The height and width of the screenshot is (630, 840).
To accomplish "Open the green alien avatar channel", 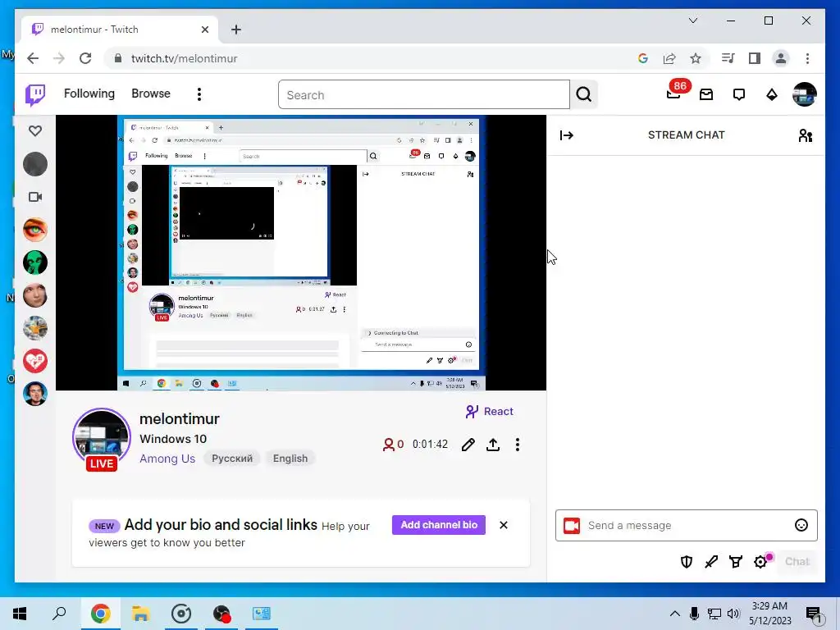I will point(35,262).
